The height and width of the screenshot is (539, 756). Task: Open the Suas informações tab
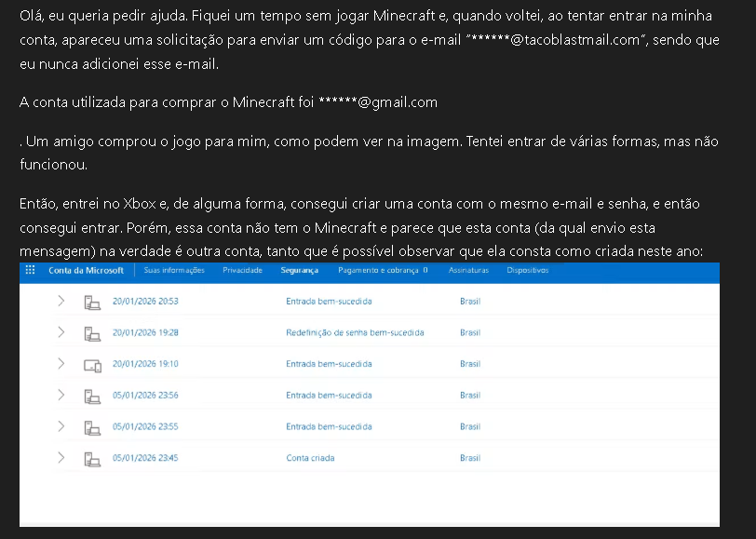tap(174, 270)
